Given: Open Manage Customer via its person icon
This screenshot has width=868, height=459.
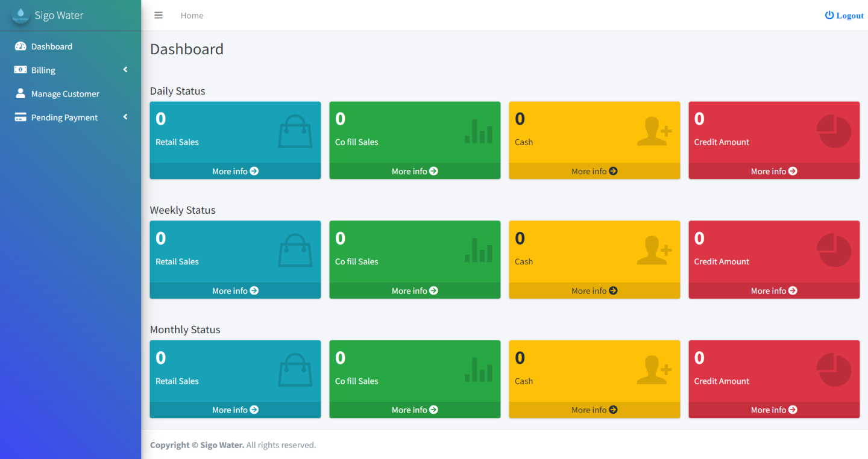Looking at the screenshot, I should (20, 93).
